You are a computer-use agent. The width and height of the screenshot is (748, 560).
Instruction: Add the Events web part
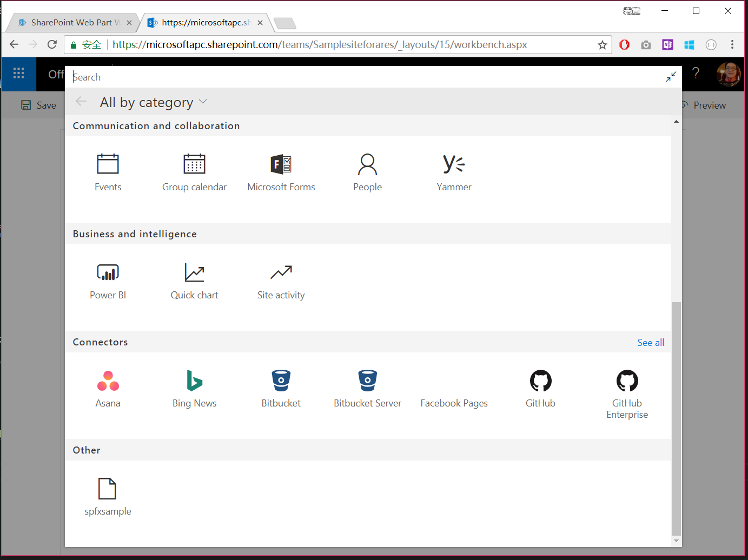pos(108,172)
